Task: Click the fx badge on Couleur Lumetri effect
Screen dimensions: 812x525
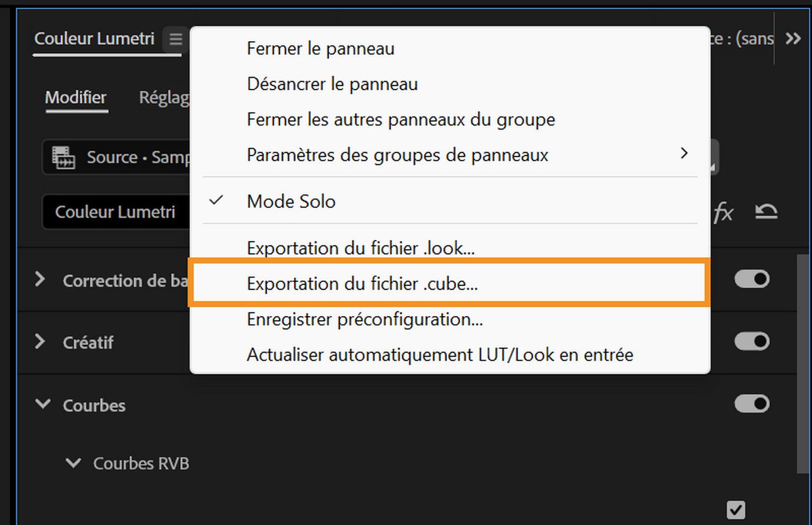Action: (724, 213)
